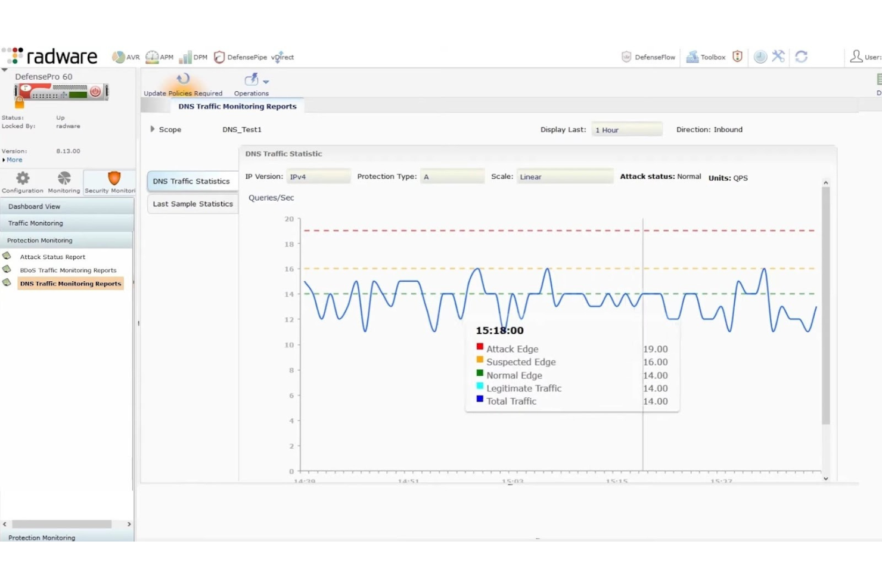The height and width of the screenshot is (588, 882).
Task: Click the chart scrollbar down arrow
Action: [825, 478]
